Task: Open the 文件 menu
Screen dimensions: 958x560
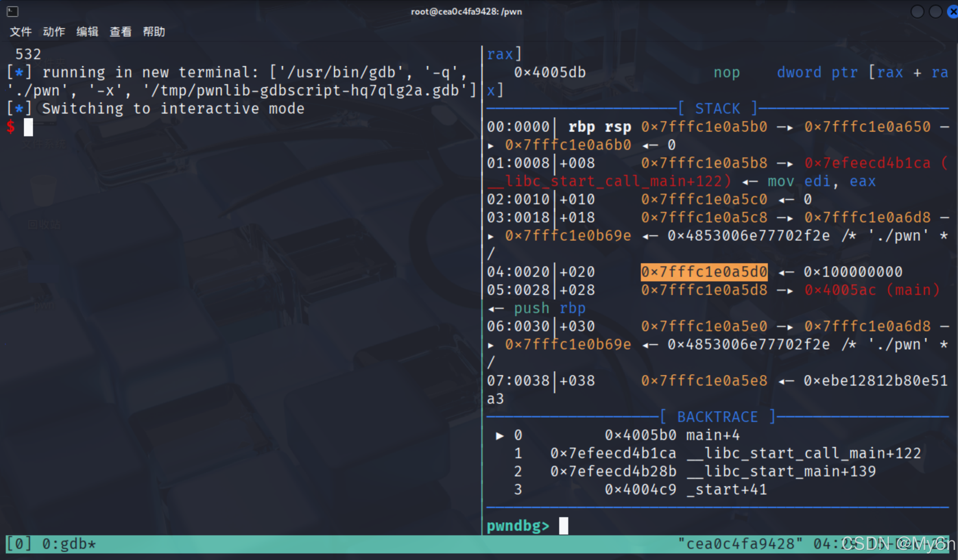Action: pos(20,32)
